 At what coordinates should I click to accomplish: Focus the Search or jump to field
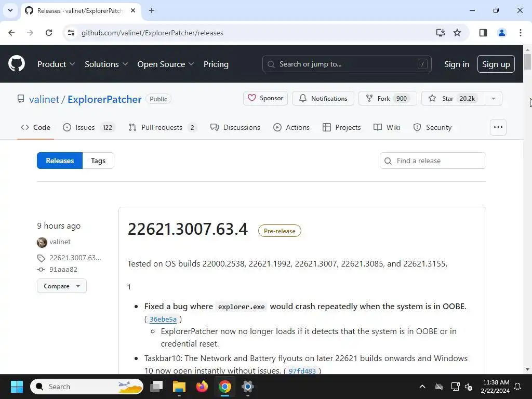(347, 64)
